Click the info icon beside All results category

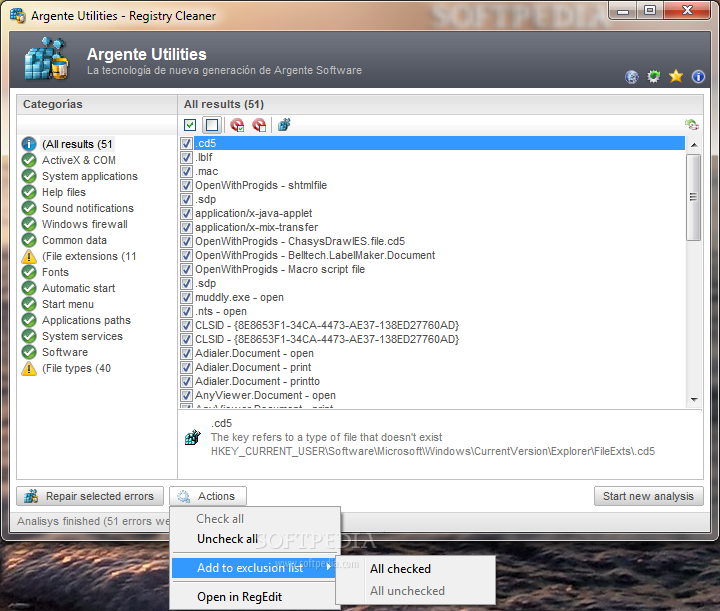coord(29,144)
